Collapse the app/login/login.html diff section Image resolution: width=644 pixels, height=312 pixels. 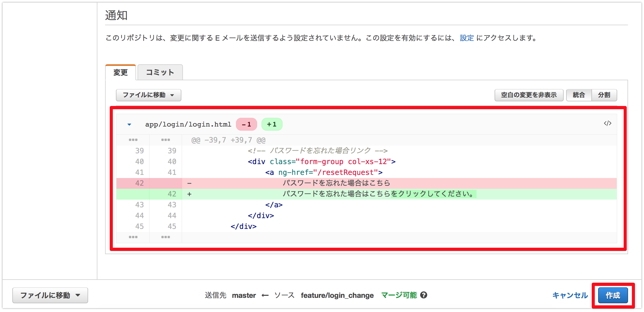coord(130,124)
